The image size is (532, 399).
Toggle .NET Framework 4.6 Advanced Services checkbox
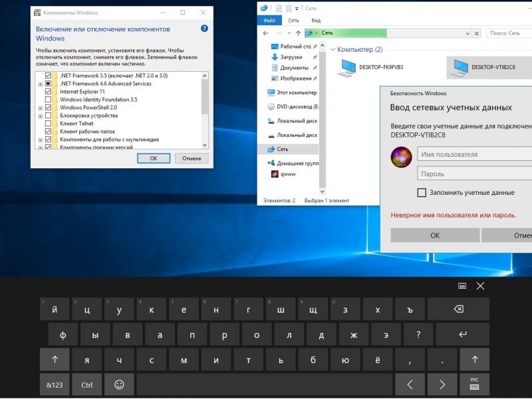[x=48, y=84]
